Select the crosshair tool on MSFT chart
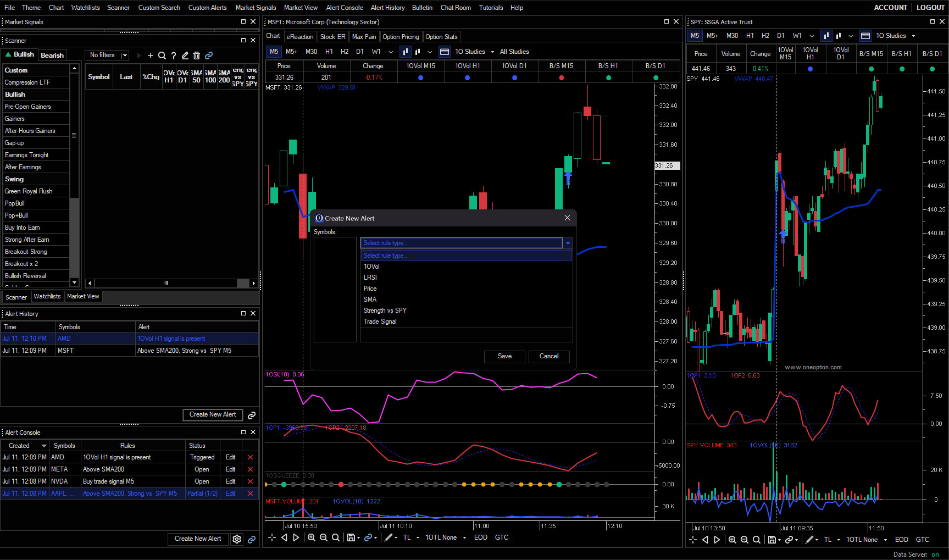This screenshot has height=560, width=949. (272, 537)
